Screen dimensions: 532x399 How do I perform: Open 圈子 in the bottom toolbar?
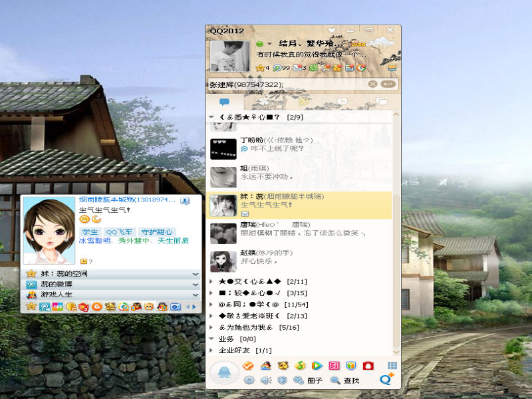(308, 380)
